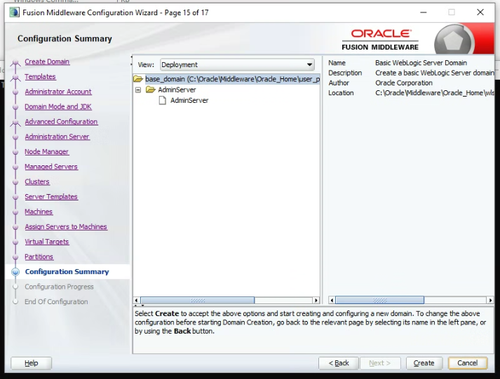The height and width of the screenshot is (379, 500).
Task: Collapse the AdminServer folder node
Action: (x=138, y=90)
